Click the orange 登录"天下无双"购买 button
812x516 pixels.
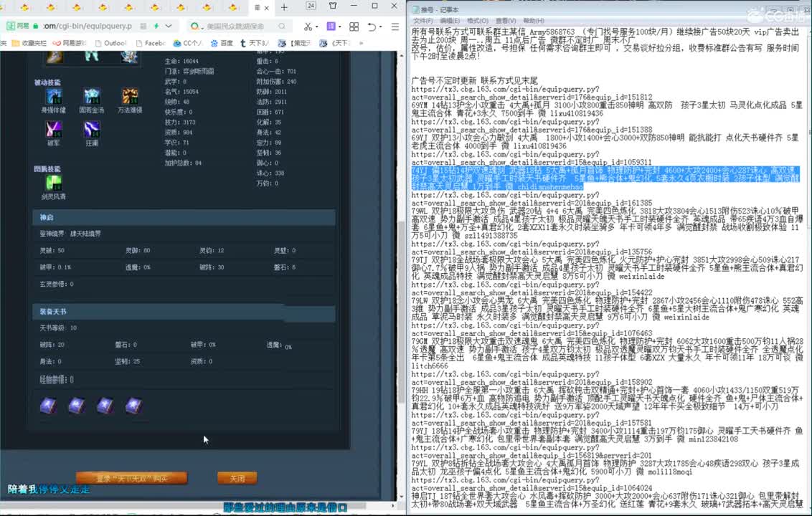[131, 478]
